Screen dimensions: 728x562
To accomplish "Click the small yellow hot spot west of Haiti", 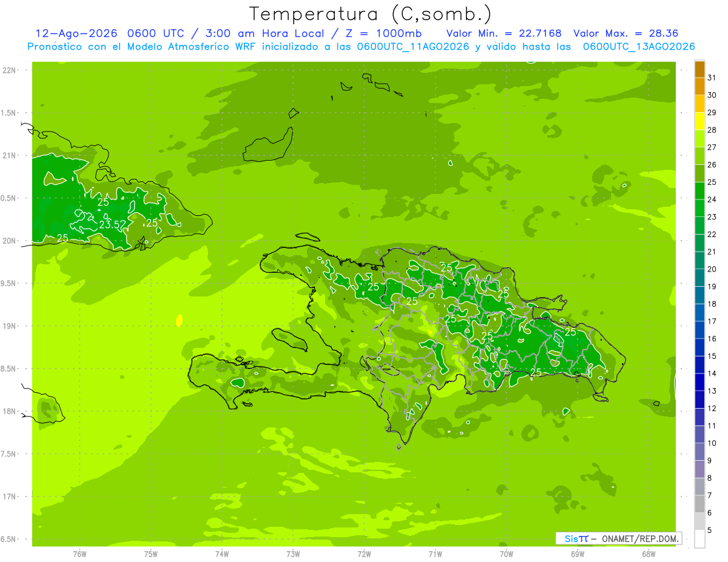I will click(x=179, y=320).
